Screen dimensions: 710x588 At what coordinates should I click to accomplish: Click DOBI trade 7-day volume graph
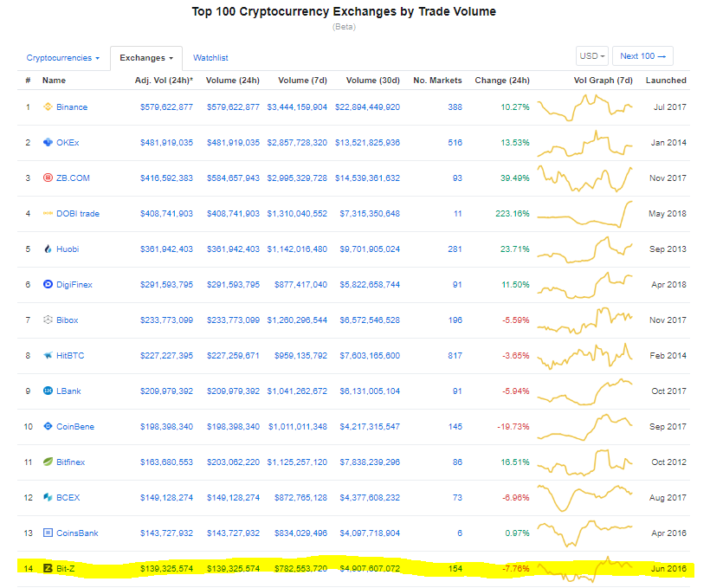585,214
